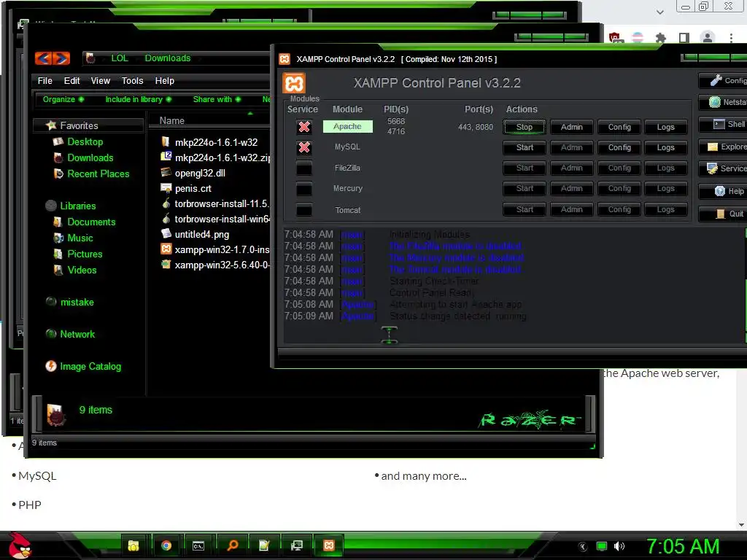This screenshot has width=747, height=560.
Task: Expand Include in library dropdown
Action: point(138,99)
